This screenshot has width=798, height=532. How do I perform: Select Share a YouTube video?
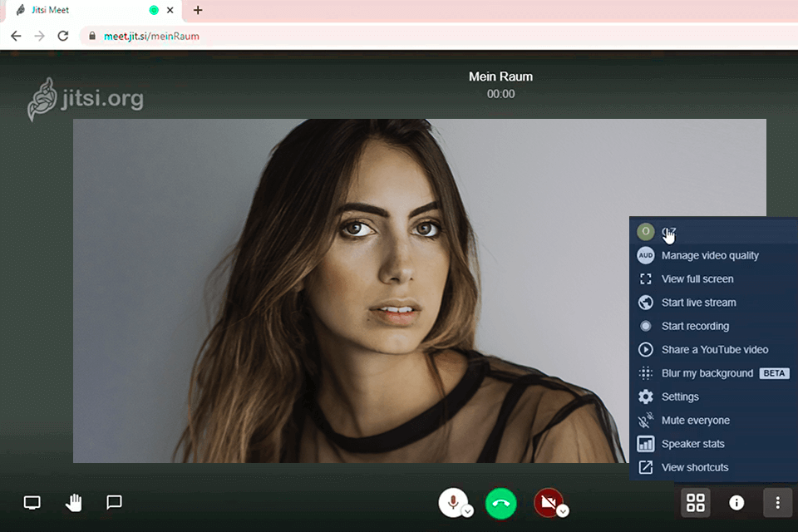(713, 349)
